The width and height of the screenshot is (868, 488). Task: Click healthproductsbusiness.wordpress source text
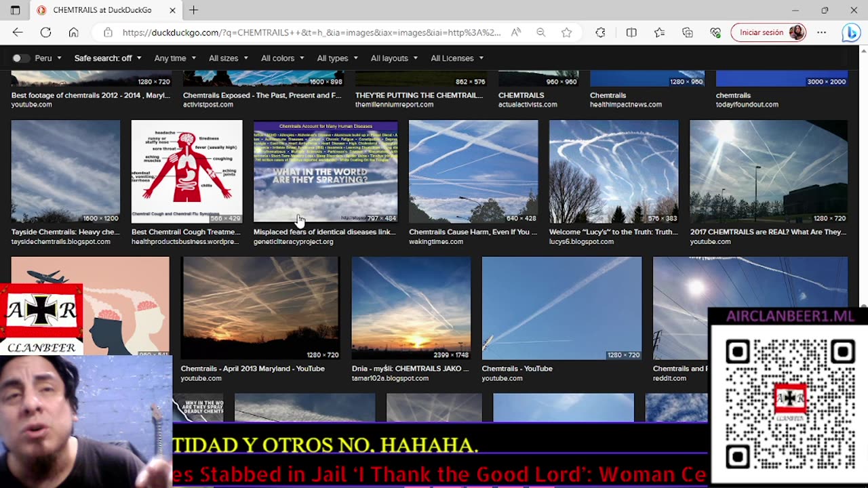(x=185, y=242)
